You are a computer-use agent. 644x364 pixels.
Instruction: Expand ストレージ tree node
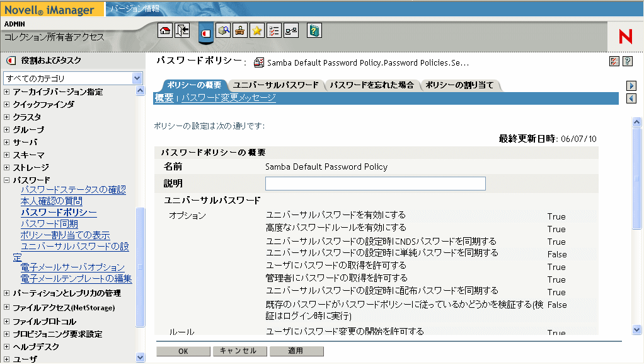click(6, 167)
